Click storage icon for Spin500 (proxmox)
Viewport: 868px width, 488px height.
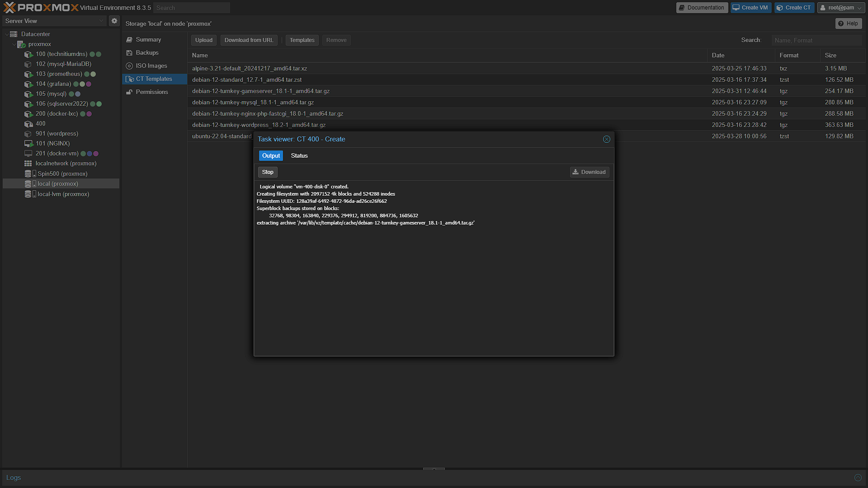coord(30,174)
